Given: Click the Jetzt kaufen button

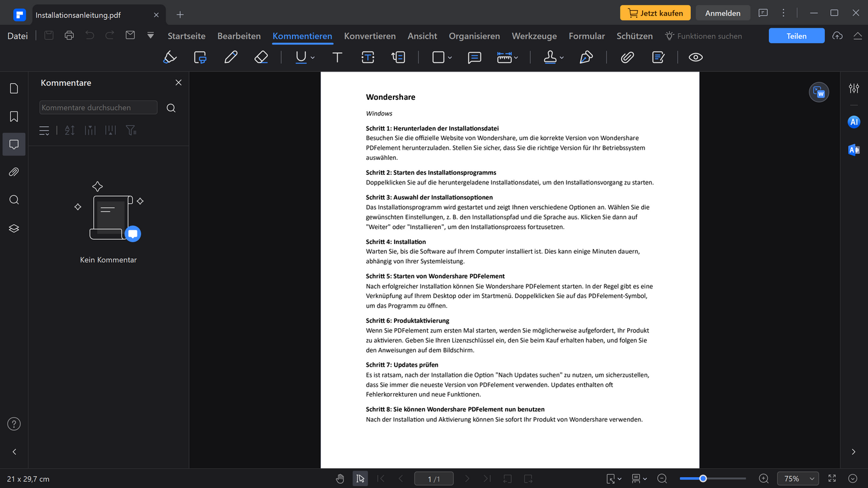Looking at the screenshot, I should [655, 13].
